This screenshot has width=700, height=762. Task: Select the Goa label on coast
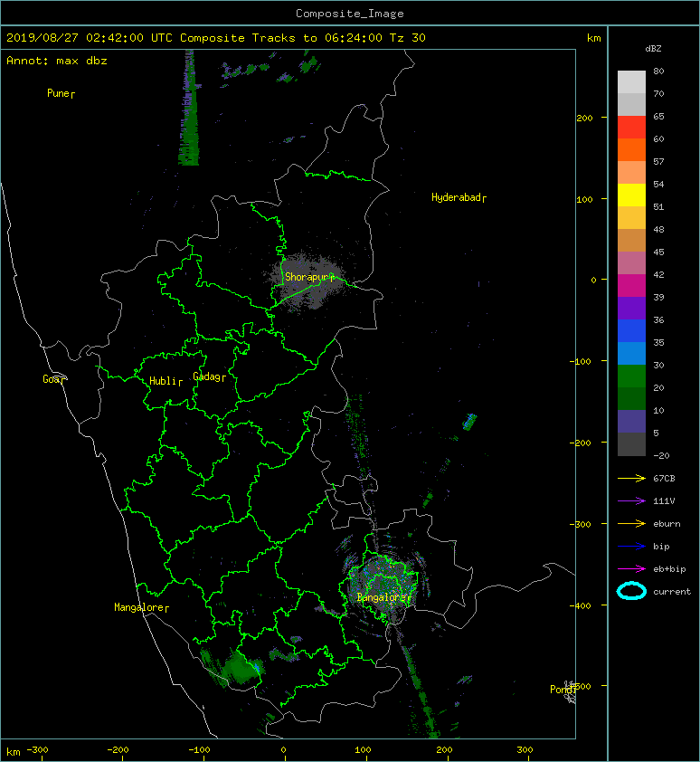coord(53,379)
